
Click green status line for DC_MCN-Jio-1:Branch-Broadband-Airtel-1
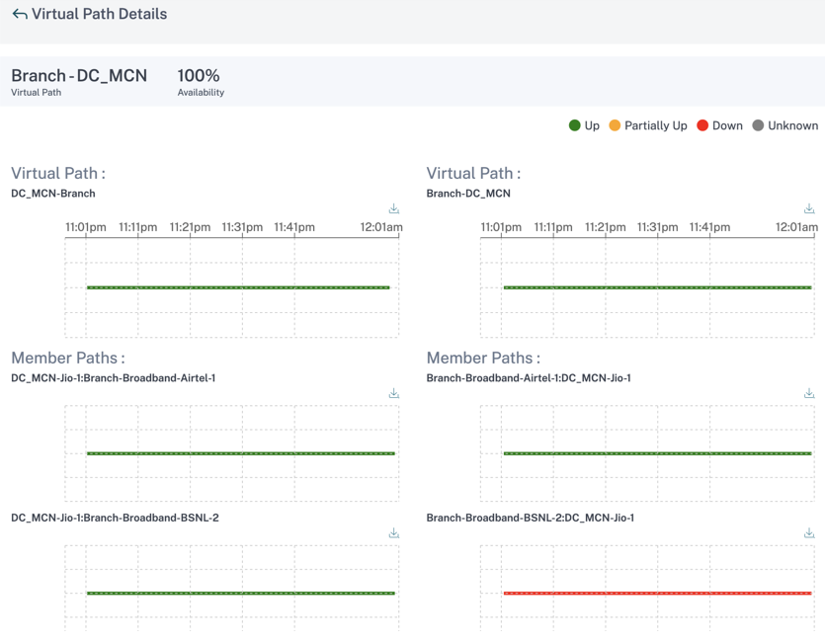pyautogui.click(x=241, y=453)
